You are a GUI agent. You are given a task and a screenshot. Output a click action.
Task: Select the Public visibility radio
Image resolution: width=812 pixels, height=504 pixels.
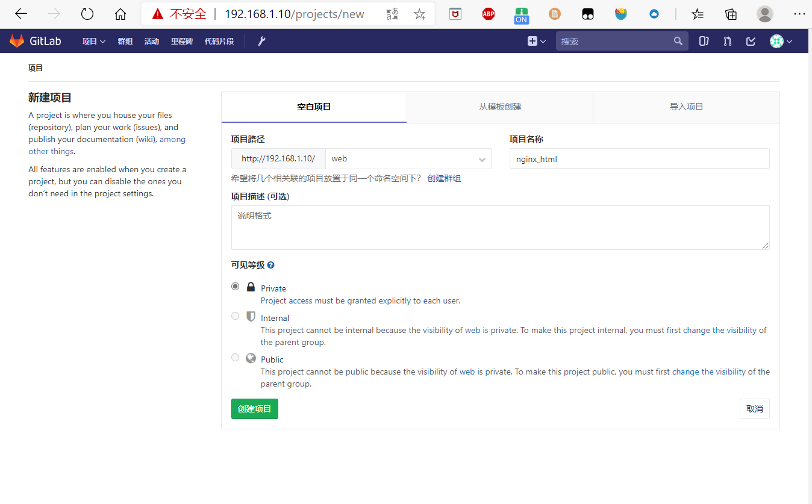(x=236, y=358)
